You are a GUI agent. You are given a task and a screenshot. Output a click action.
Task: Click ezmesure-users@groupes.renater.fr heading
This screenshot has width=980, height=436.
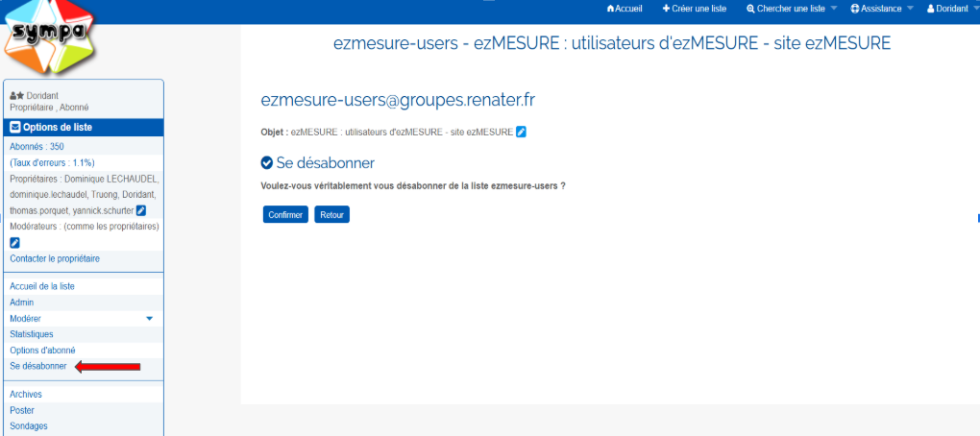coord(398,100)
